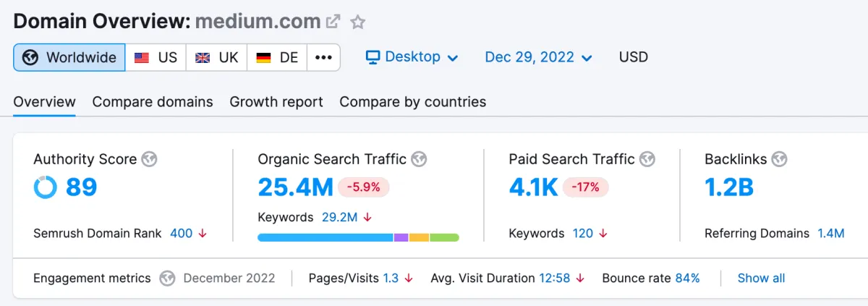Viewport: 868px width, 306px height.
Task: Open Avg. Visit Duration value 12:58
Action: (554, 278)
